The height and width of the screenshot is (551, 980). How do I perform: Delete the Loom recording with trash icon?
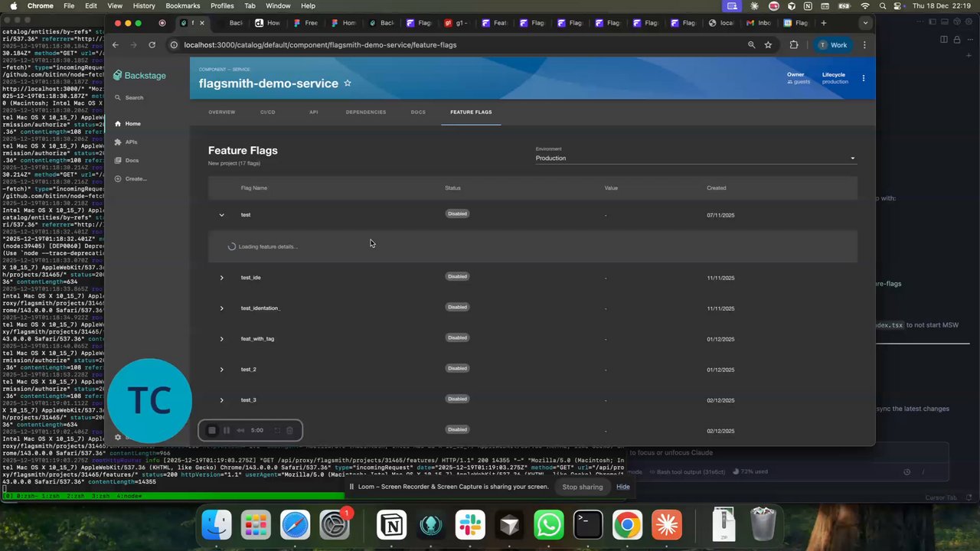289,430
